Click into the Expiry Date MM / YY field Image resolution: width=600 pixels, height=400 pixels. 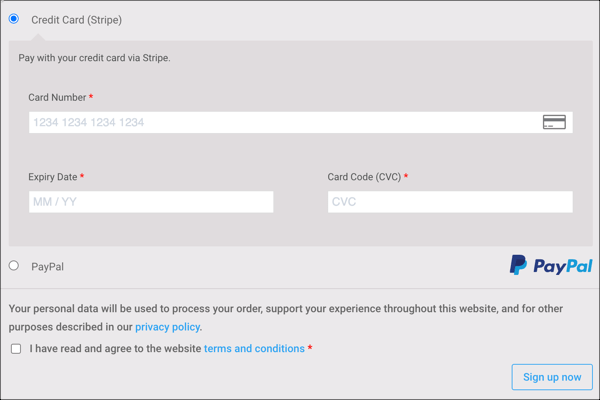[151, 202]
